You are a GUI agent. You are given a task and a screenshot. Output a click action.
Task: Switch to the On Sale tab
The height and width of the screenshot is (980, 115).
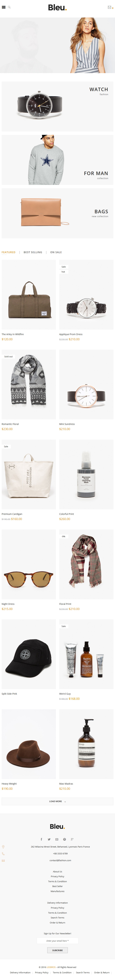[x=56, y=252]
